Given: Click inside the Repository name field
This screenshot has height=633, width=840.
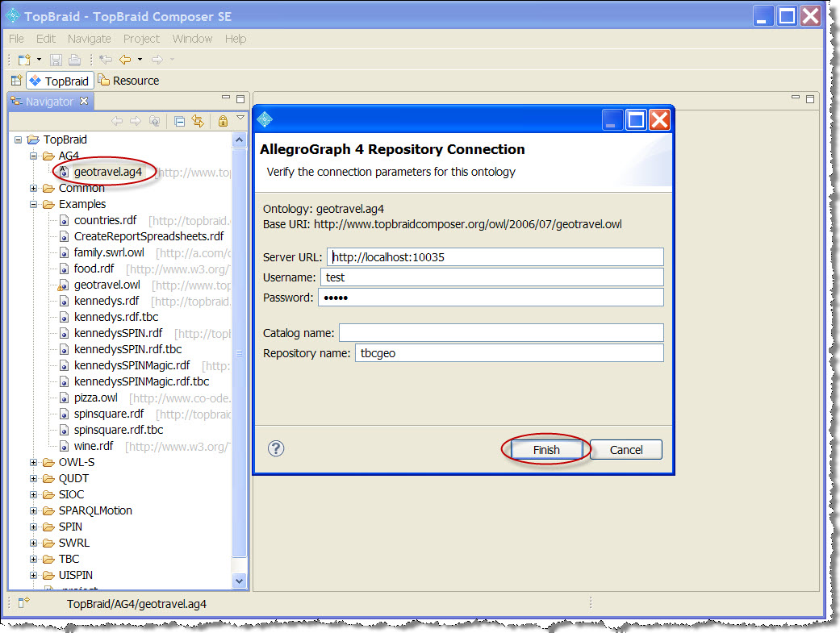Looking at the screenshot, I should [508, 352].
